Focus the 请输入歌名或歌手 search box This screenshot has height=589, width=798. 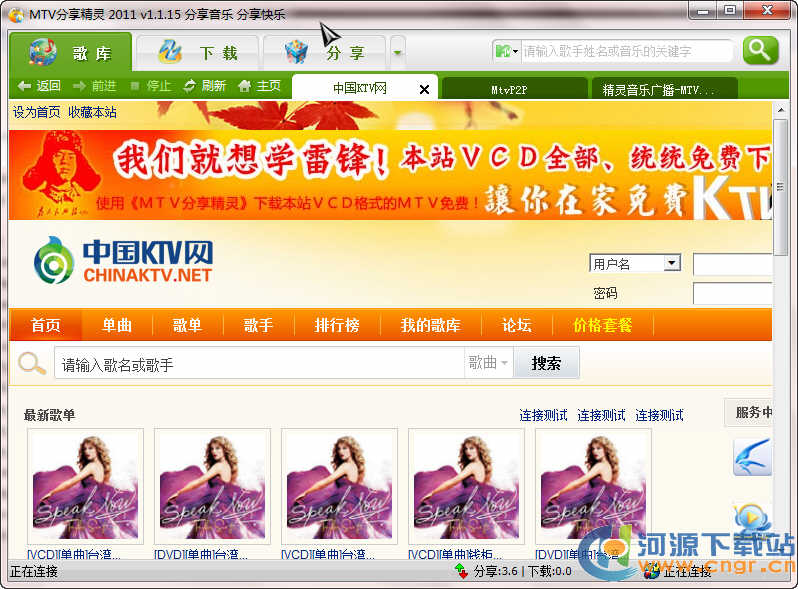click(x=259, y=363)
